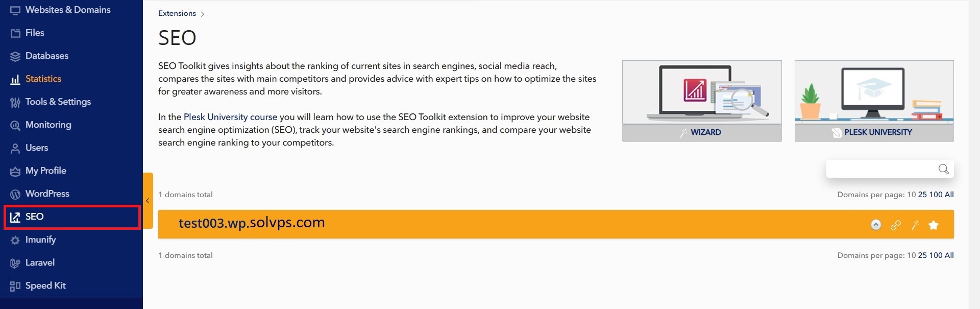Focus the domain search field
This screenshot has height=309, width=980.
(x=890, y=169)
